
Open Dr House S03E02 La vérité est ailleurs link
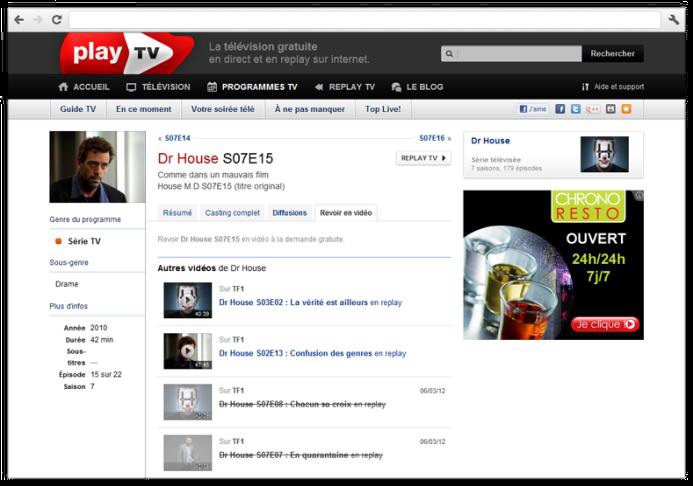coord(310,303)
